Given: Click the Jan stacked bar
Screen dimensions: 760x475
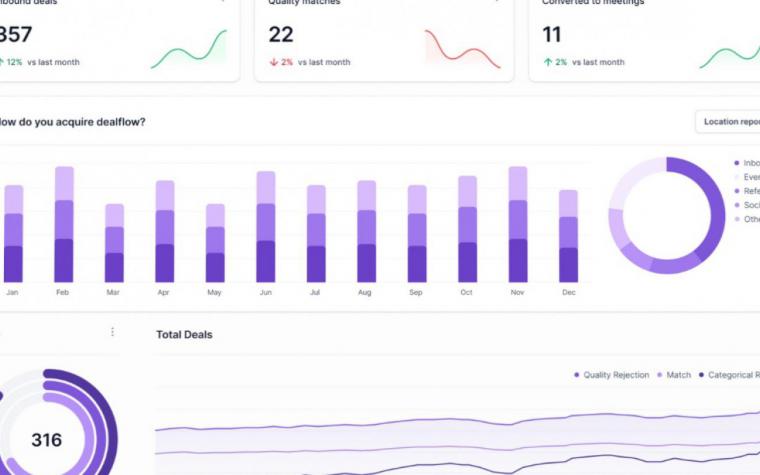Looking at the screenshot, I should 14,234.
